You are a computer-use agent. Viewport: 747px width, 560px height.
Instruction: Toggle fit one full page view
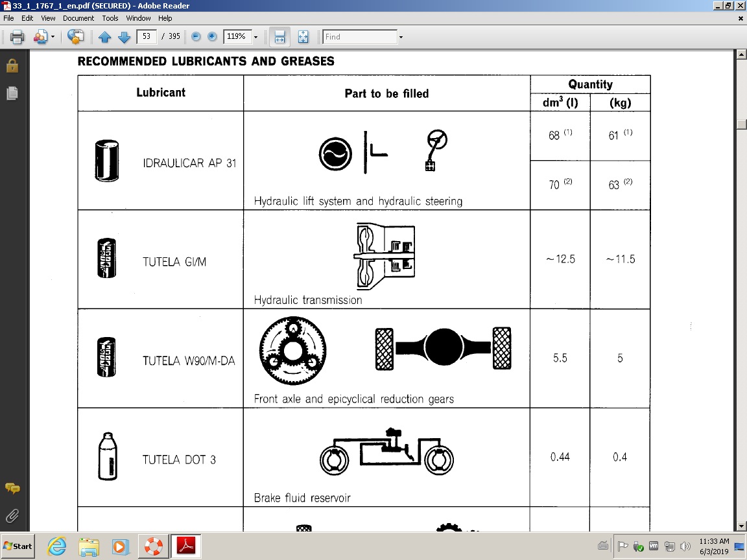(x=303, y=37)
